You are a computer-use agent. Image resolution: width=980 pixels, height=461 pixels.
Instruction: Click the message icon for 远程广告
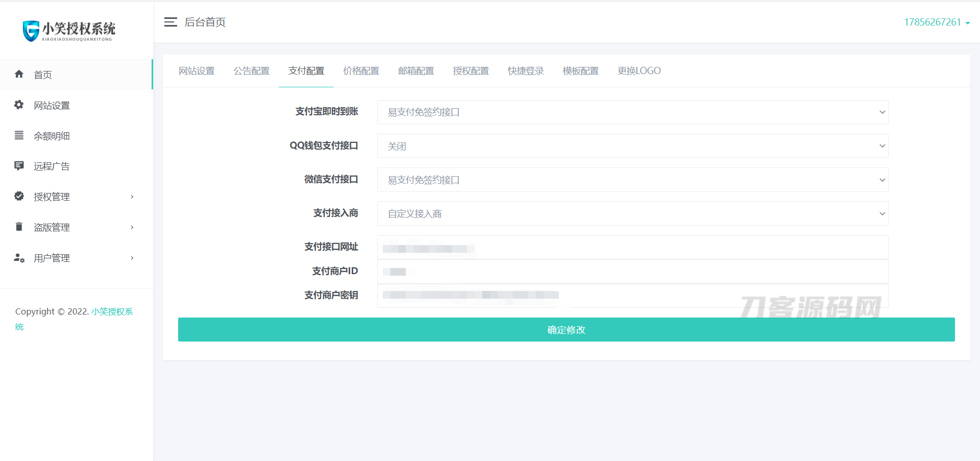pyautogui.click(x=19, y=166)
